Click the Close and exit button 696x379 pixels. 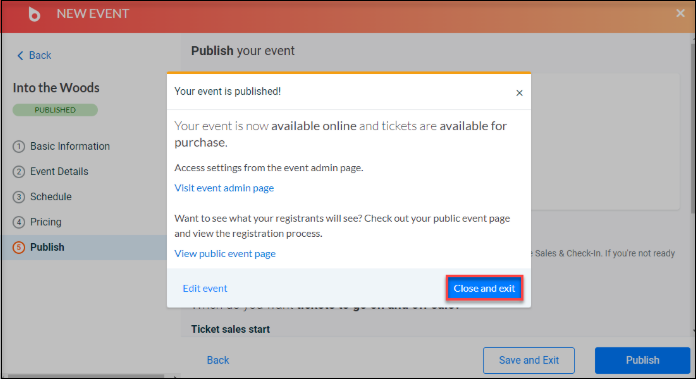coord(484,288)
